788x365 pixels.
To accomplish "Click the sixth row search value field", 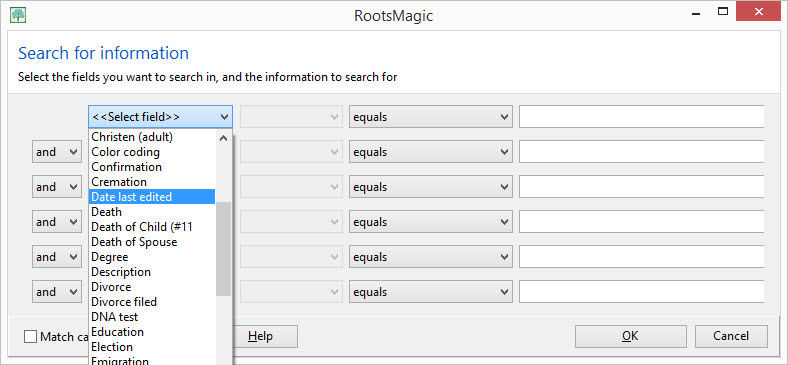I will [x=642, y=292].
